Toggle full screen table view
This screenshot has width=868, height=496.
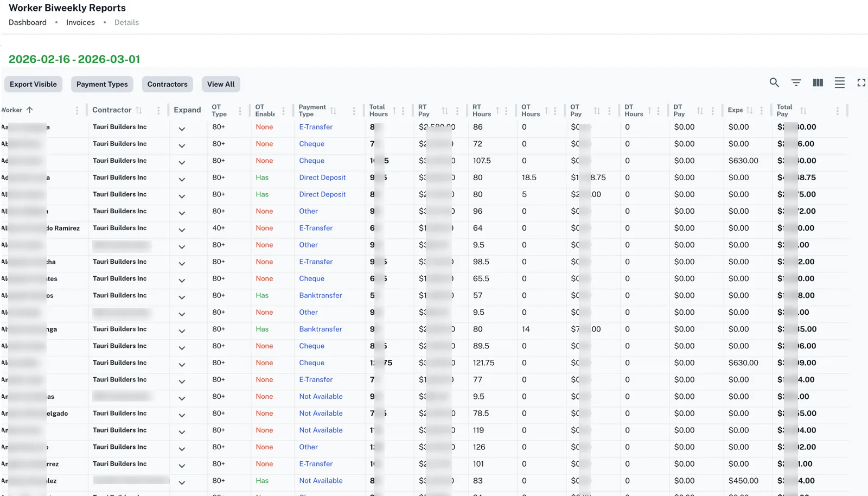click(x=861, y=82)
